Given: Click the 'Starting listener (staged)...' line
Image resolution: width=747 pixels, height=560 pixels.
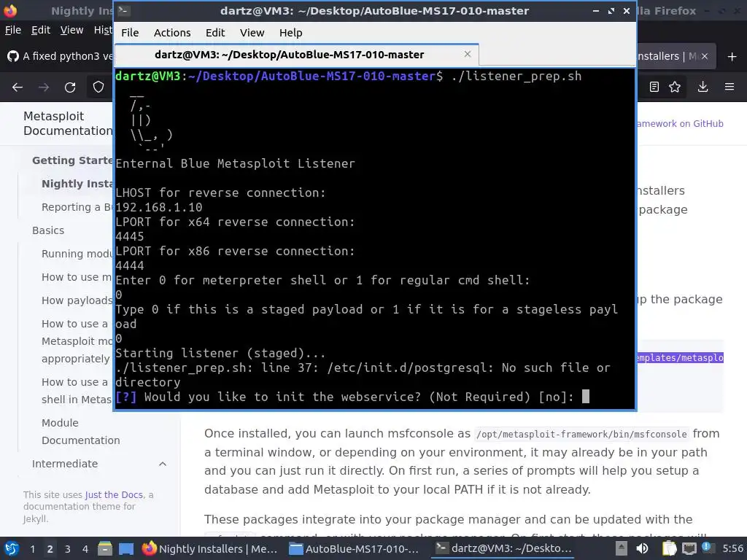Looking at the screenshot, I should pos(220,354).
